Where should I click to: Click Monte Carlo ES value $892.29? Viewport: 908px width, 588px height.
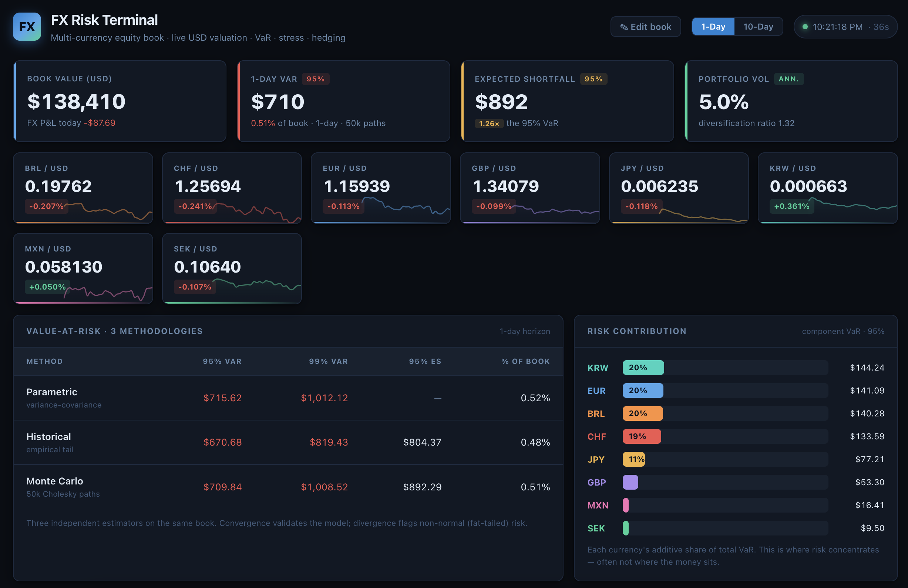(x=422, y=487)
